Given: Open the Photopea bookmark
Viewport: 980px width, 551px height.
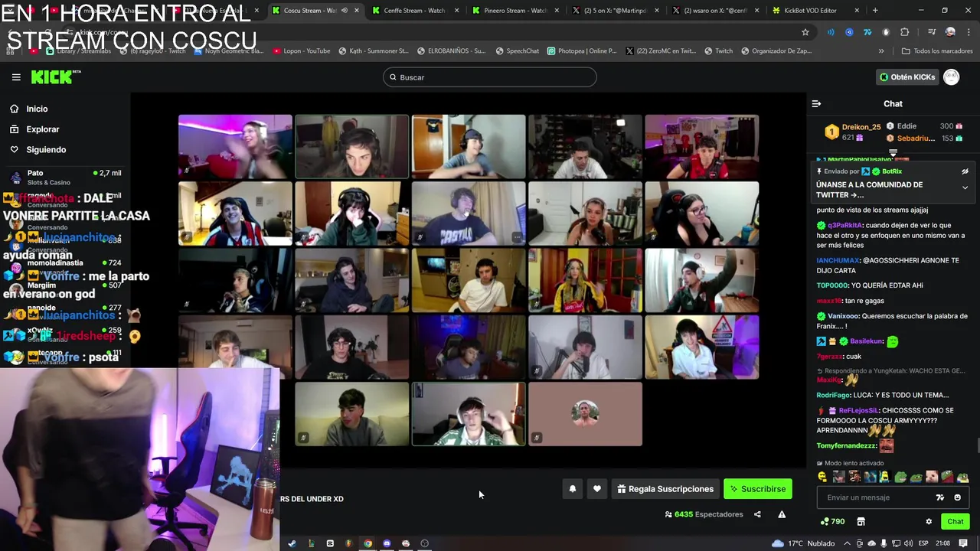Looking at the screenshot, I should click(581, 51).
